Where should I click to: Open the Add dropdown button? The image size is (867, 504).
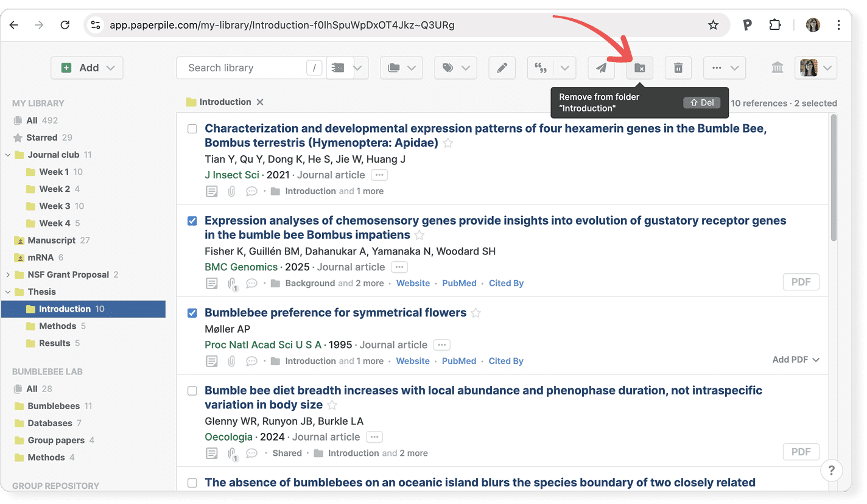[x=87, y=68]
